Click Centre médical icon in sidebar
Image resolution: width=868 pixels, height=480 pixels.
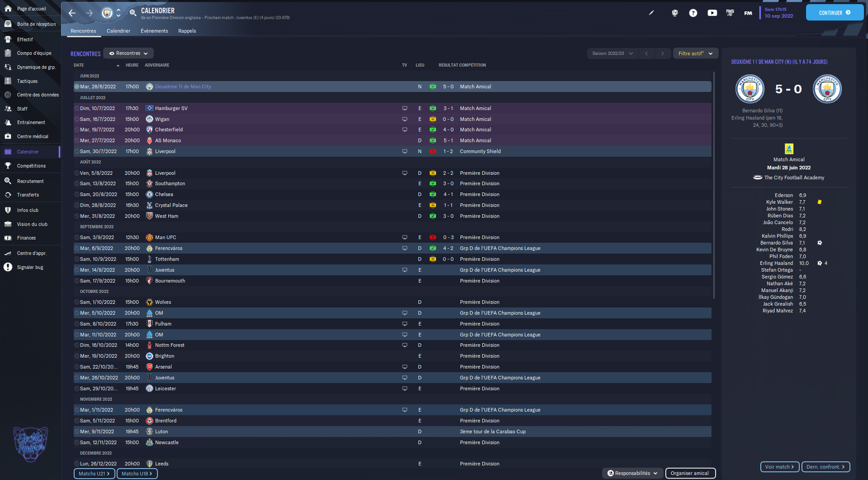(x=8, y=136)
